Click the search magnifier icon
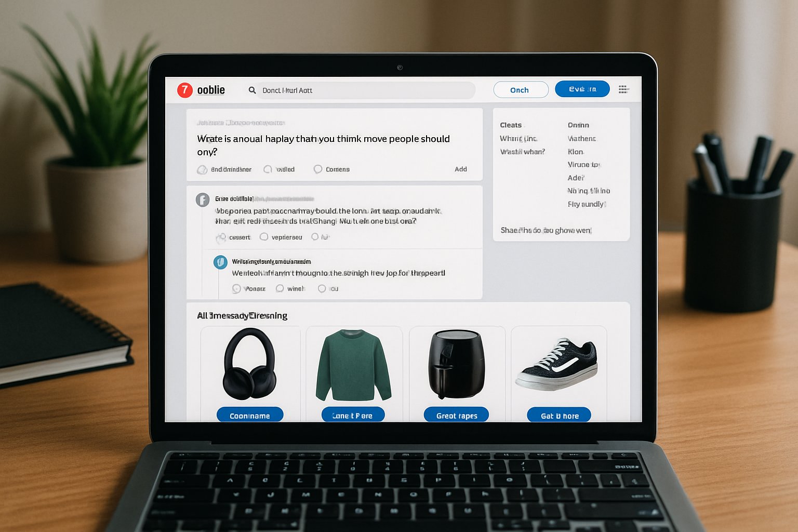 [252, 90]
